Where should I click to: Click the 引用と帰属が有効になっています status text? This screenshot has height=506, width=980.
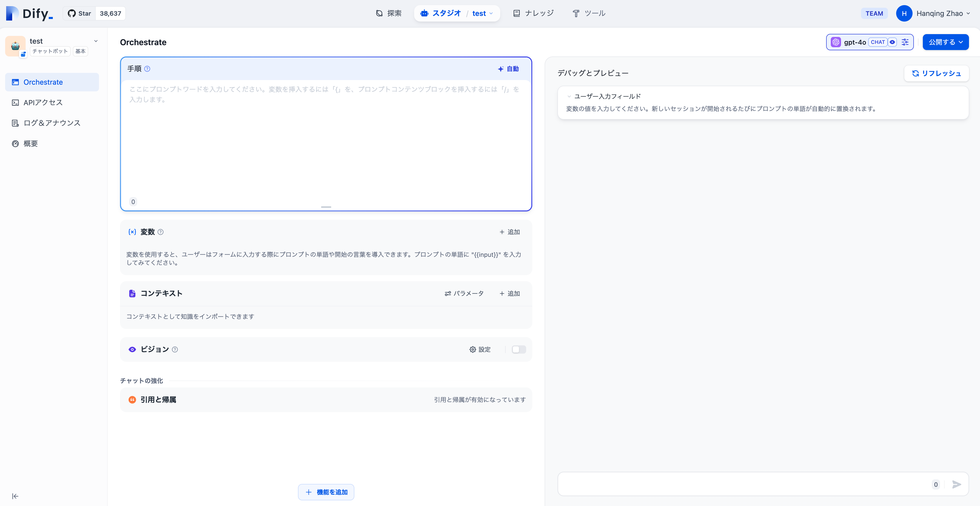point(480,400)
